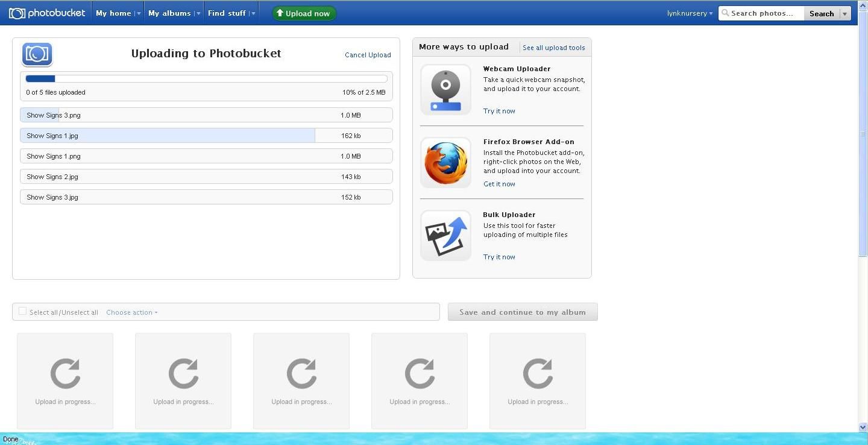Image resolution: width=868 pixels, height=445 pixels.
Task: Click the second Upload in progress thumbnail
Action: click(x=183, y=381)
